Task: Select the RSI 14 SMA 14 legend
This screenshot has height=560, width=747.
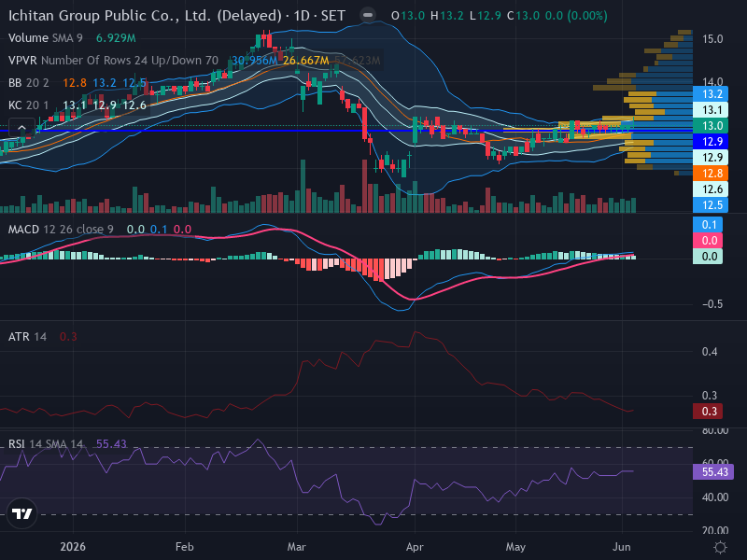Action: pos(46,444)
